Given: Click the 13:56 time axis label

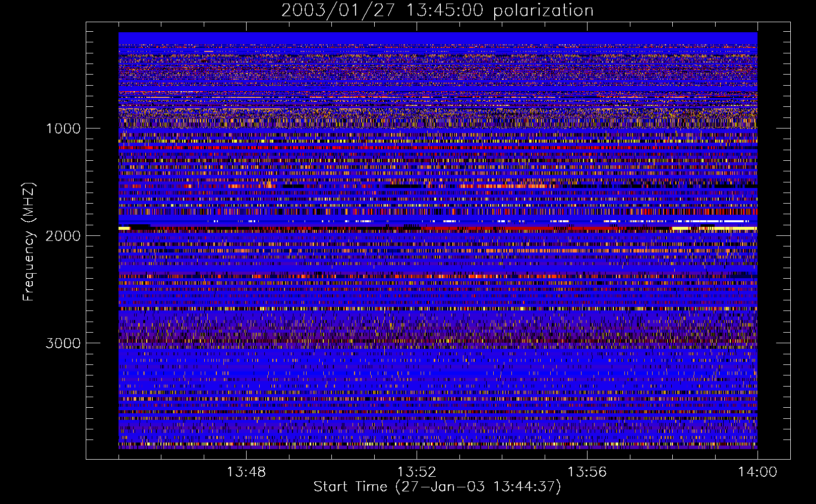Looking at the screenshot, I should coord(587,472).
